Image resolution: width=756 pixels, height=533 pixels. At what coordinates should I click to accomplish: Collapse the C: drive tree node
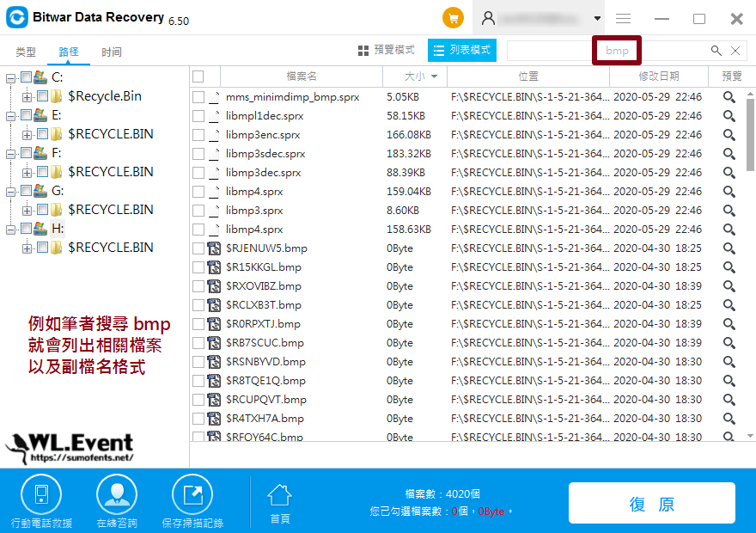coord(10,78)
